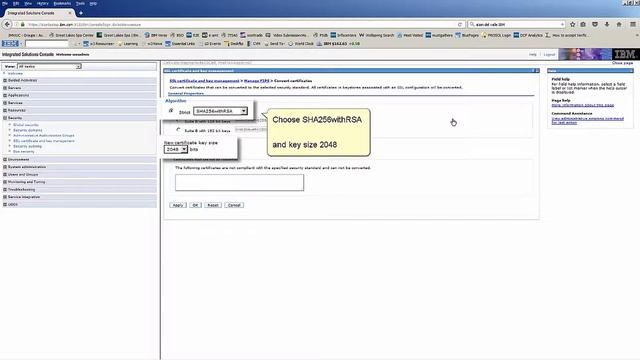Click the bookmark star icon
This screenshot has width=640, height=360.
click(573, 24)
